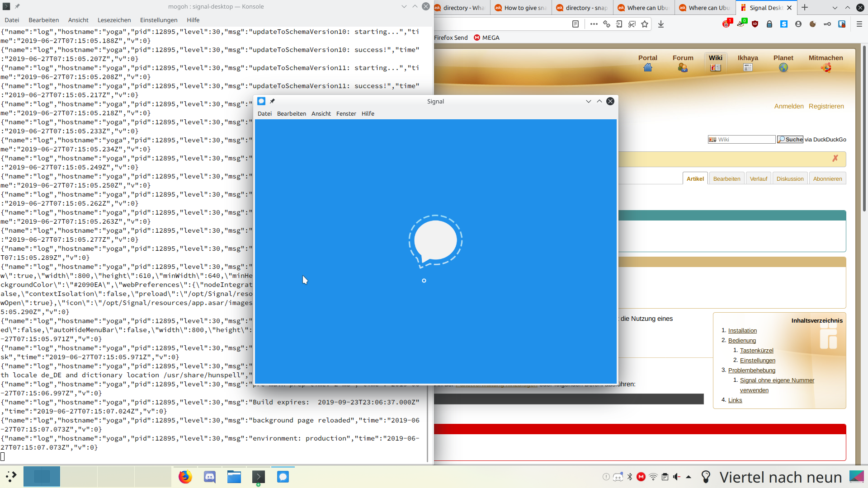This screenshot has width=868, height=488.
Task: Bookmark the page with the star icon
Action: pos(646,24)
